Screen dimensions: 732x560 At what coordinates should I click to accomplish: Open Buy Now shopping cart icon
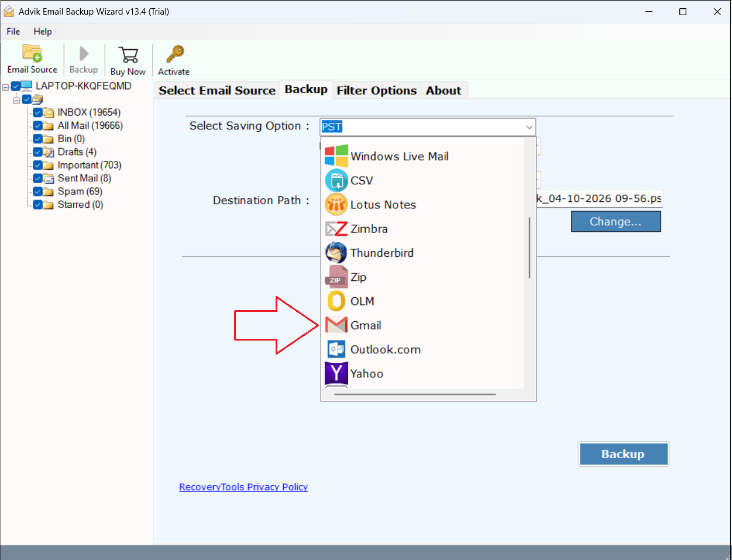(x=128, y=55)
